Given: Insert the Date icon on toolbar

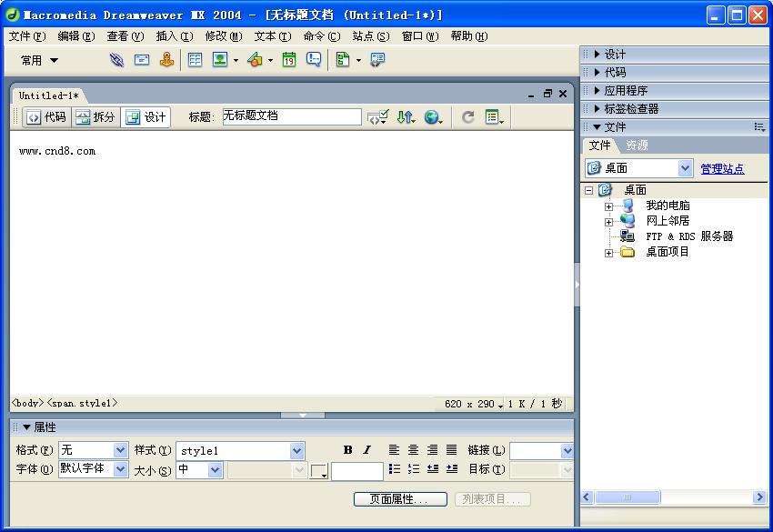Looking at the screenshot, I should click(x=290, y=60).
